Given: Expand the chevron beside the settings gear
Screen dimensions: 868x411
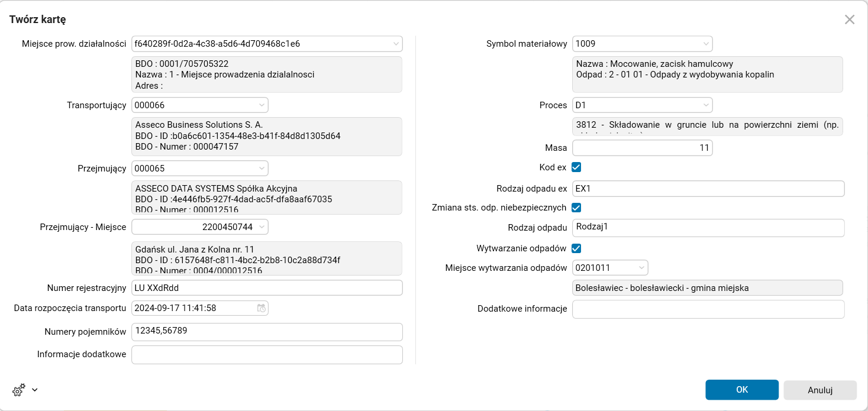Looking at the screenshot, I should coord(34,390).
